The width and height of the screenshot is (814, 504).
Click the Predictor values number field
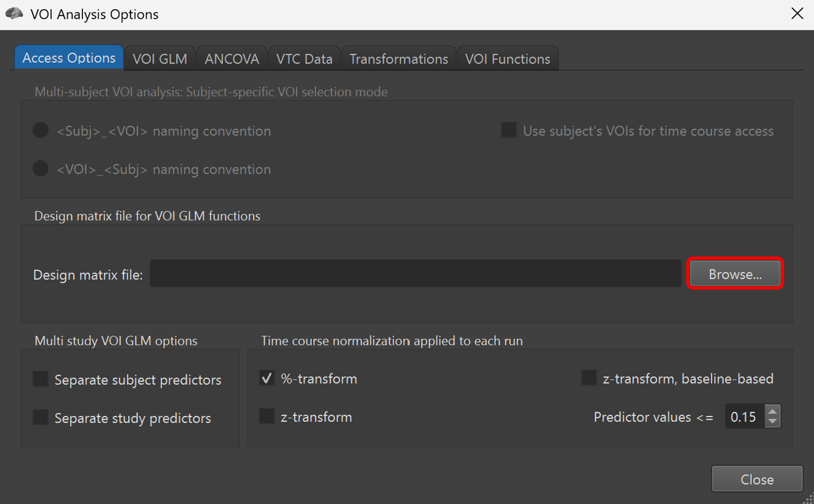[x=744, y=417]
